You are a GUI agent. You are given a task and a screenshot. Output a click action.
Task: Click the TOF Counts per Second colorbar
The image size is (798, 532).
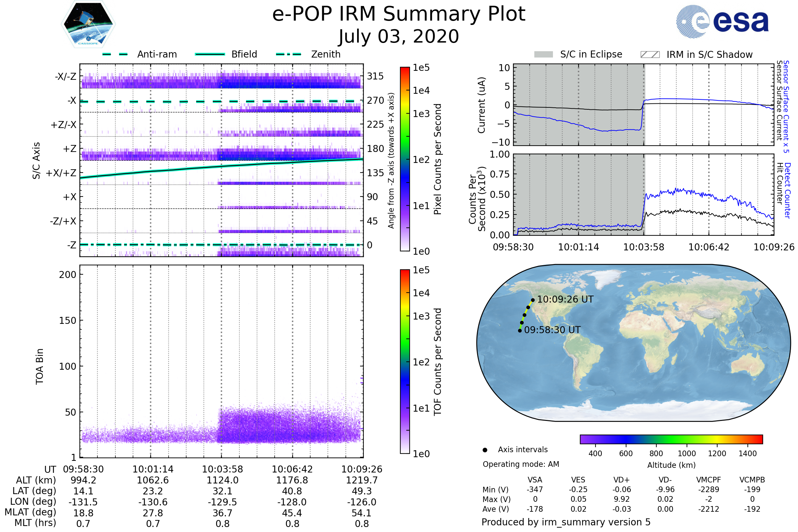(405, 361)
